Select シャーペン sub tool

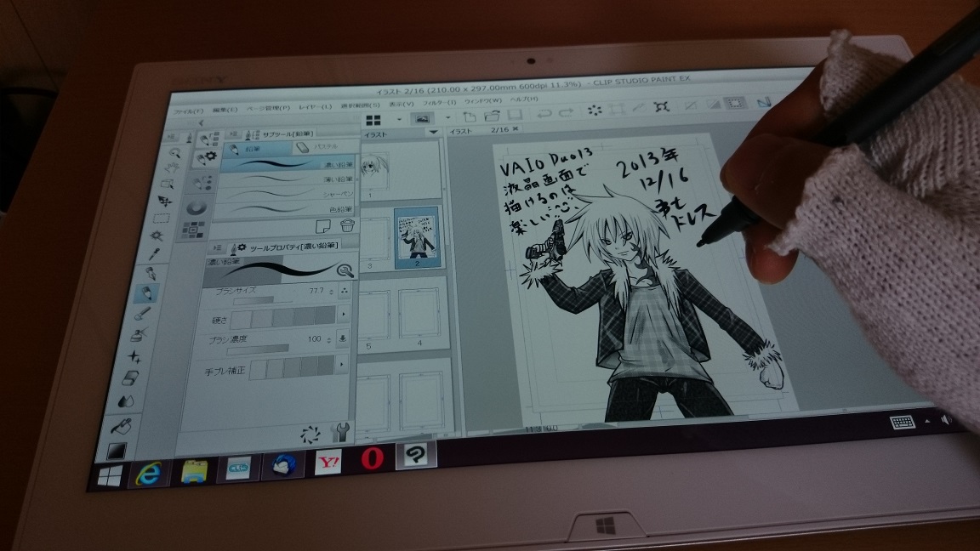coord(286,194)
